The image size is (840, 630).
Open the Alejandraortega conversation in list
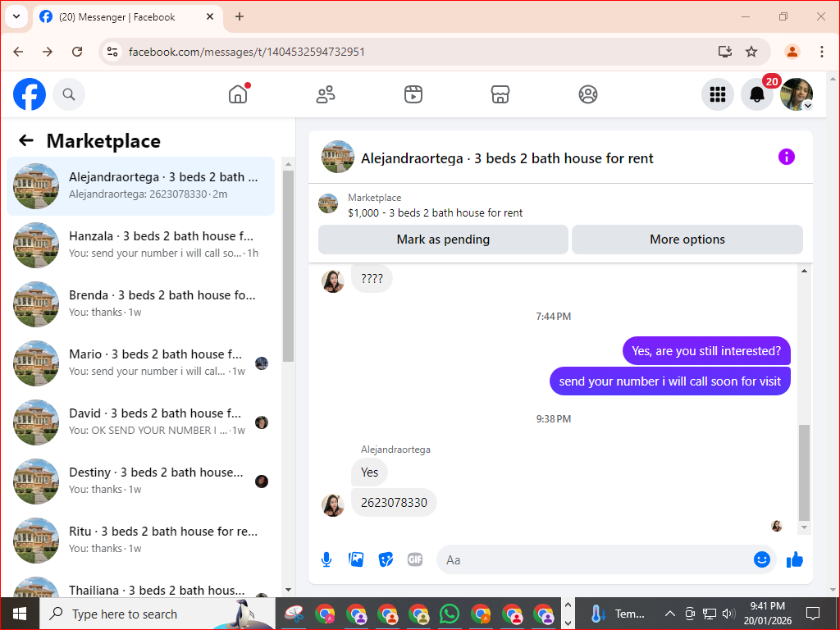(141, 186)
